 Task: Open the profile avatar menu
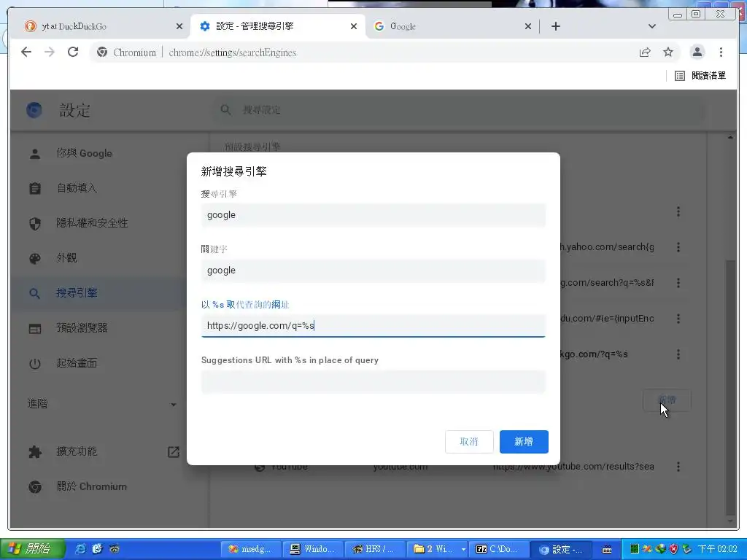pyautogui.click(x=697, y=52)
